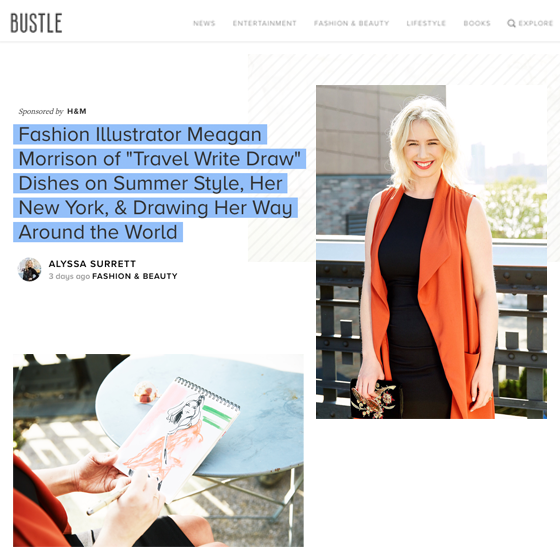Click headline line 'Around the World'
560x560 pixels.
(98, 232)
